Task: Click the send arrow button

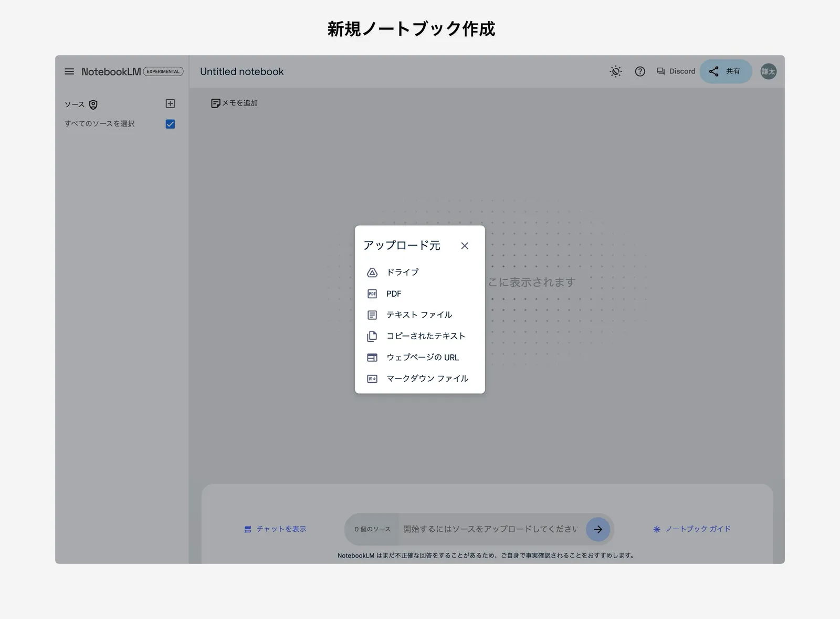Action: [598, 529]
